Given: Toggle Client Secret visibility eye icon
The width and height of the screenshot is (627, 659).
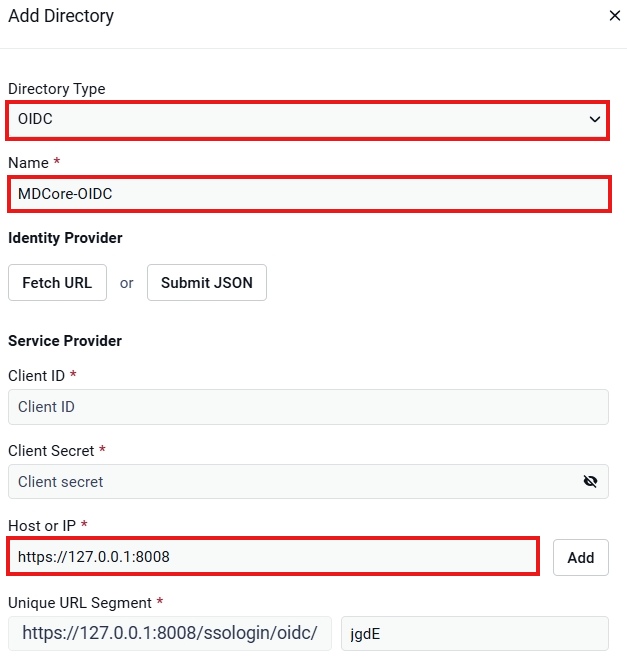Looking at the screenshot, I should pos(590,481).
